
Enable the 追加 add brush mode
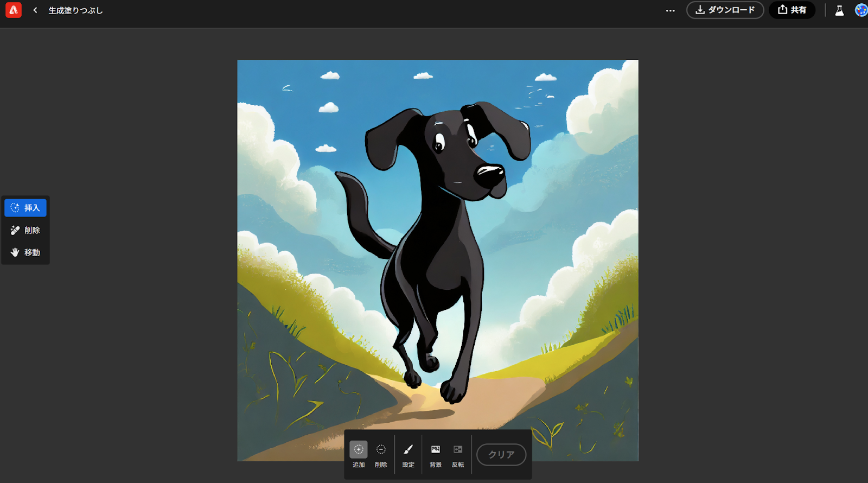point(359,454)
